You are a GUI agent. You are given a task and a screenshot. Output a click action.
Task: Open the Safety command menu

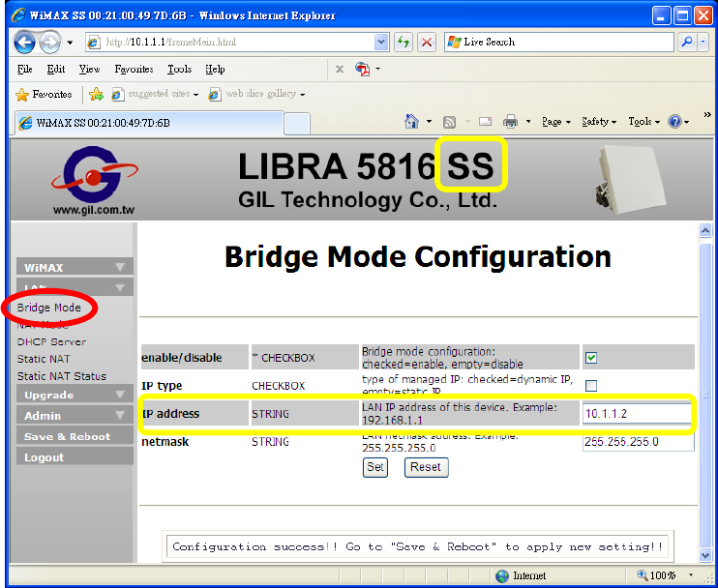599,122
